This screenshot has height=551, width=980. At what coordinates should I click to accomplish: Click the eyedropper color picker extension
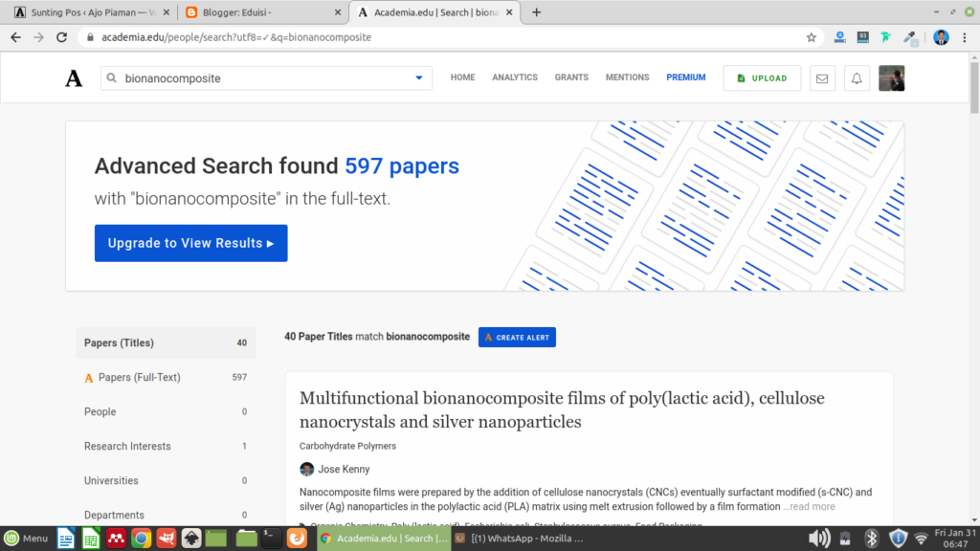pos(911,38)
